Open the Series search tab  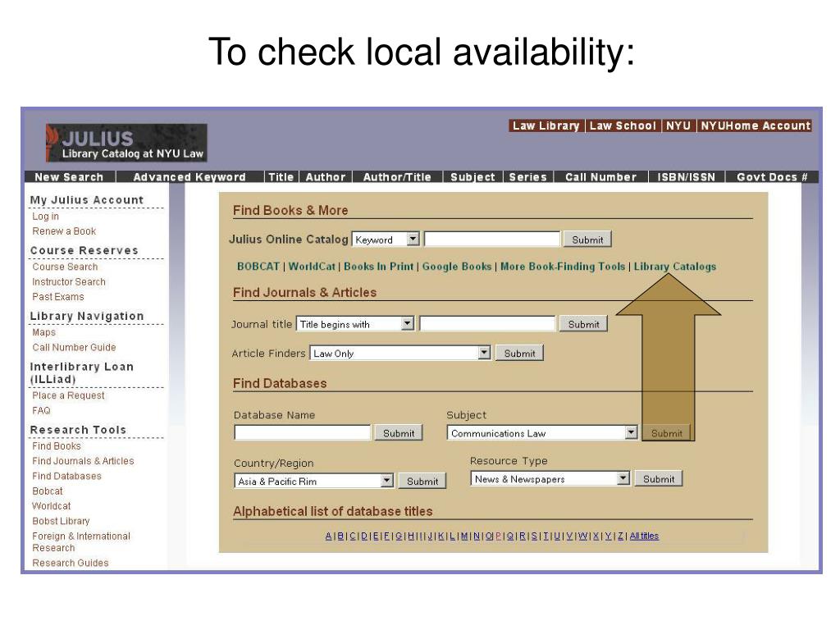pos(527,177)
